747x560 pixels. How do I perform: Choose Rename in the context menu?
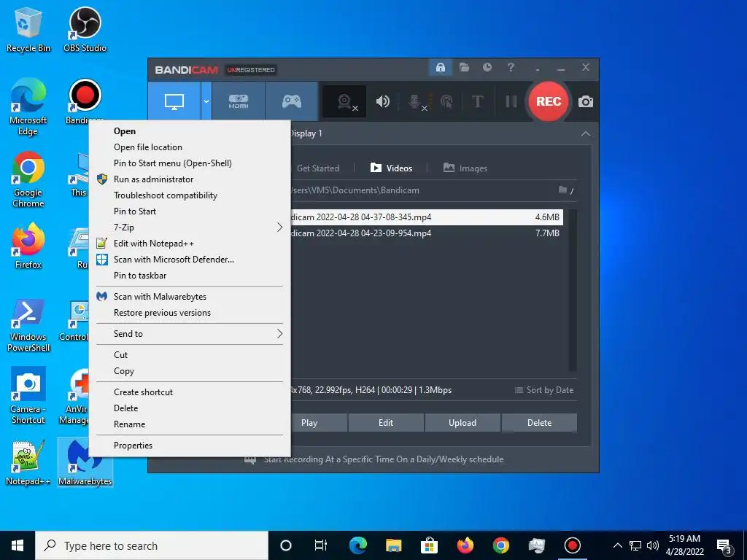point(190,424)
